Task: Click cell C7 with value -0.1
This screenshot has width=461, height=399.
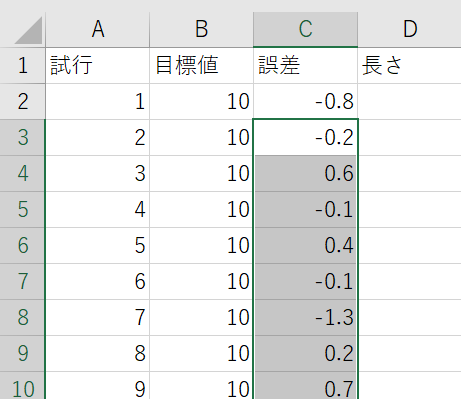Action: point(305,281)
